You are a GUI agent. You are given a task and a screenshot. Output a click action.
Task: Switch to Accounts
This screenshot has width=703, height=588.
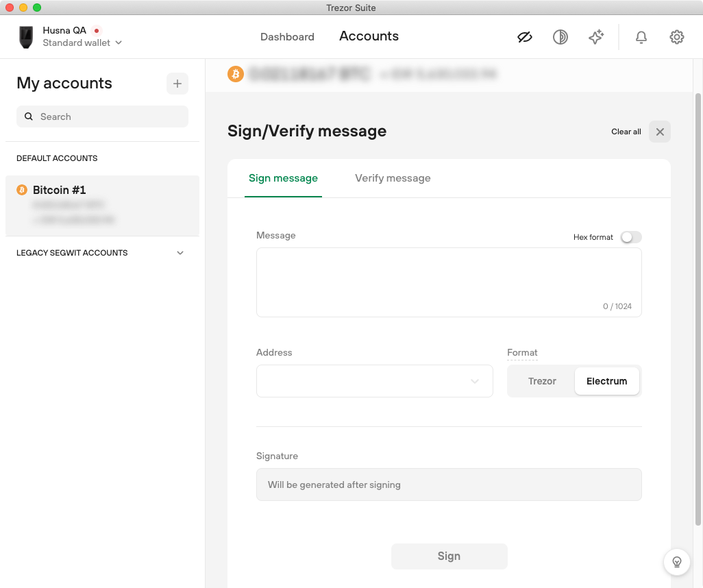click(x=369, y=36)
